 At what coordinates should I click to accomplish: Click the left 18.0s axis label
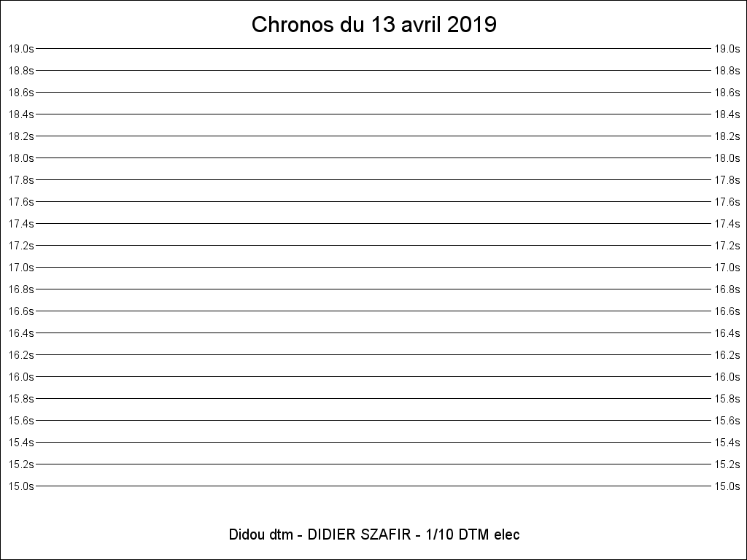(x=21, y=158)
